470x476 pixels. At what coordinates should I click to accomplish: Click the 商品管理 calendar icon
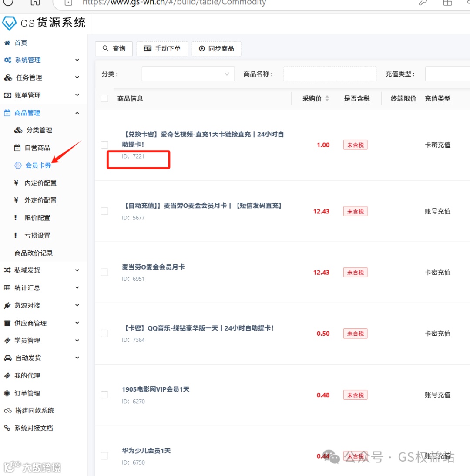[x=7, y=113]
